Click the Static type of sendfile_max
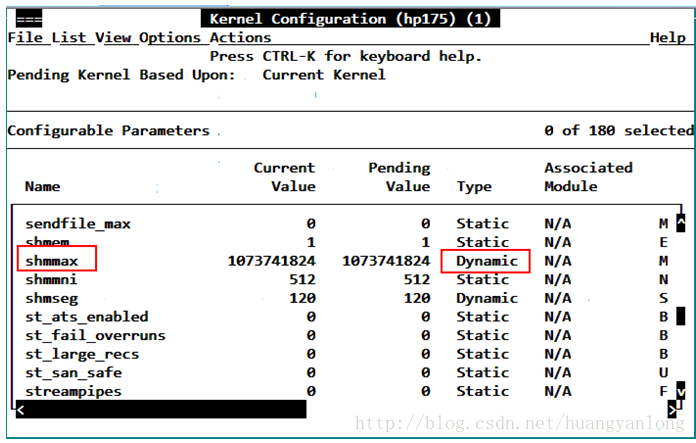This screenshot has height=443, width=696. [x=482, y=224]
